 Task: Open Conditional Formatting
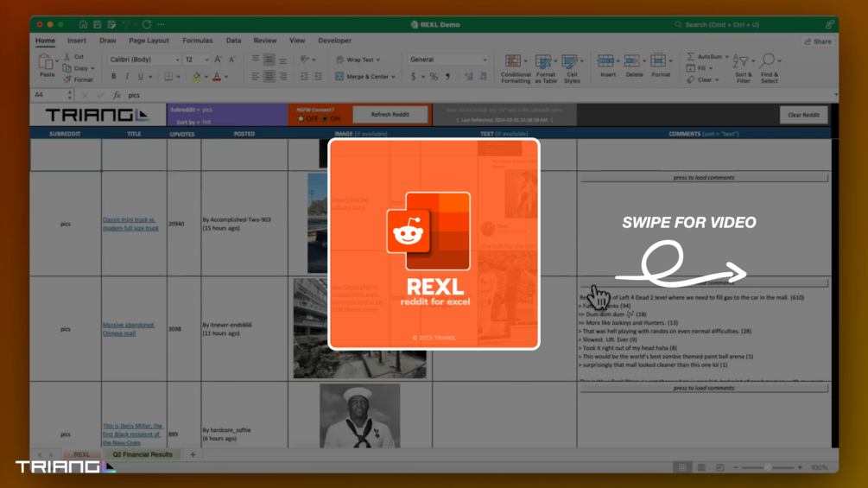[516, 68]
